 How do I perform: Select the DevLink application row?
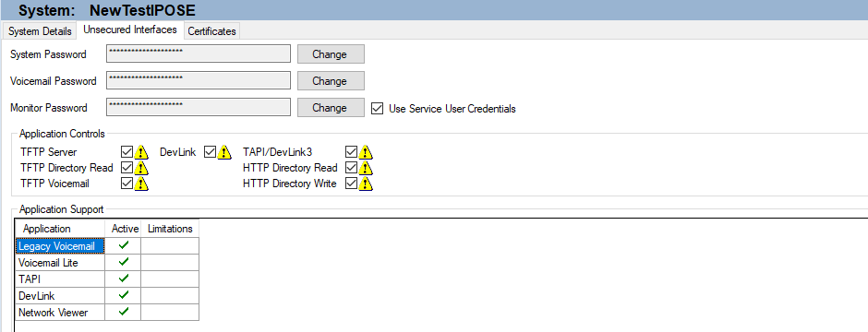tap(107, 295)
